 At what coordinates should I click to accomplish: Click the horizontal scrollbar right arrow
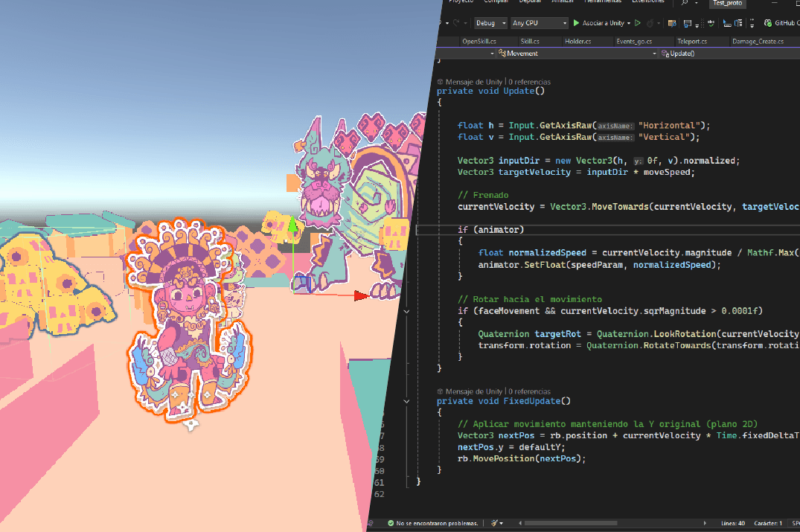(x=705, y=523)
